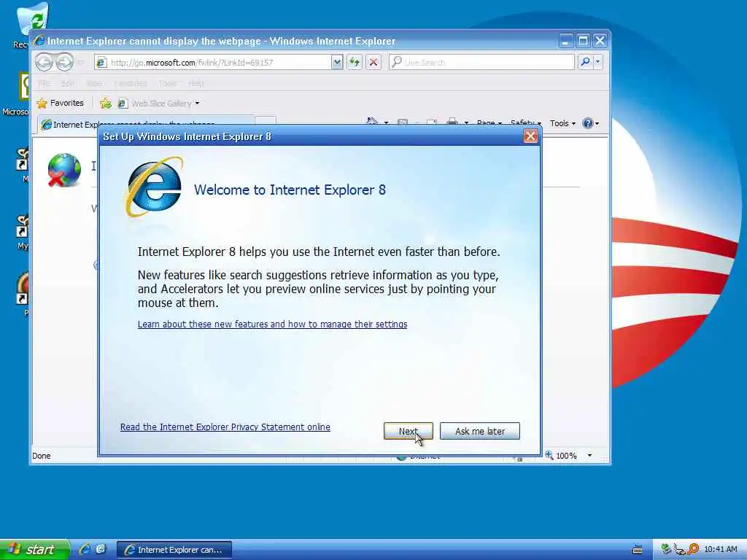
Task: Click the blank New Tab button
Action: pos(266,121)
